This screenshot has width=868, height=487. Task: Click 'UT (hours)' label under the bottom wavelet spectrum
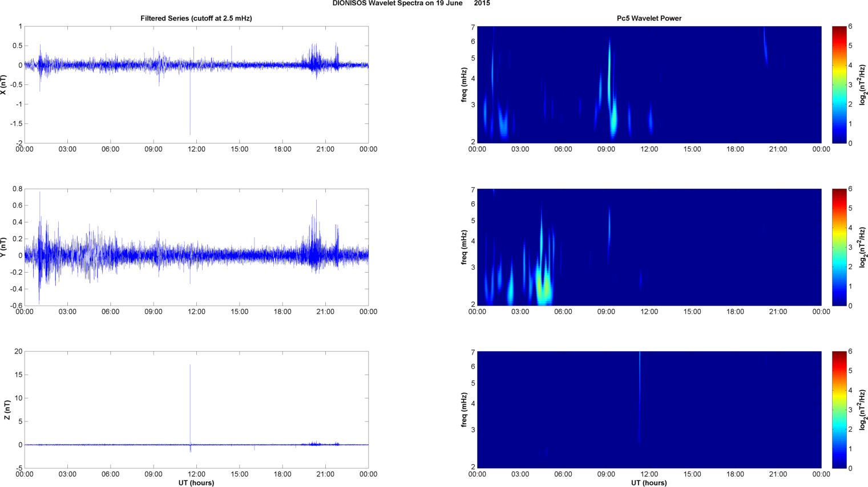pyautogui.click(x=649, y=483)
